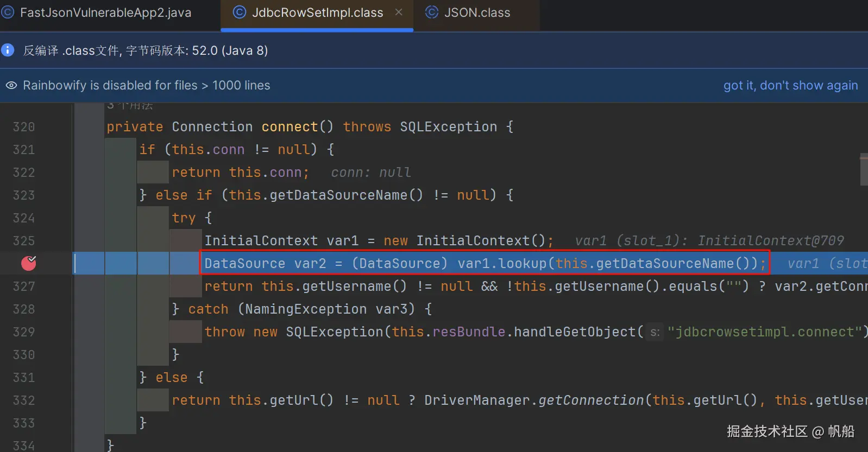Click the 'conn: null' inline debug hint

[x=371, y=173]
